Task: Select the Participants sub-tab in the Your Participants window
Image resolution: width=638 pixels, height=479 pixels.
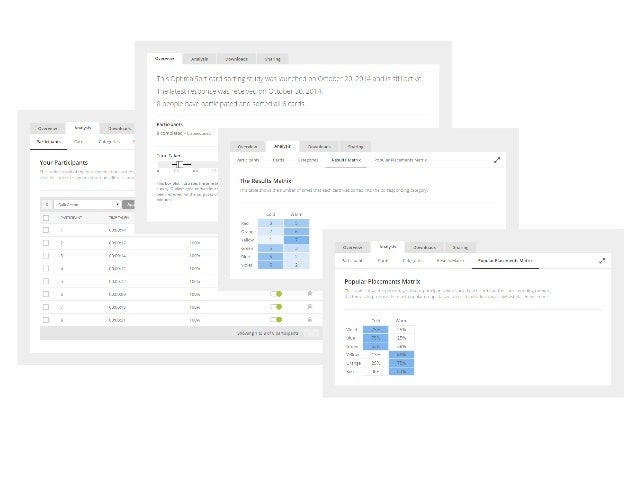Action: coord(48,142)
